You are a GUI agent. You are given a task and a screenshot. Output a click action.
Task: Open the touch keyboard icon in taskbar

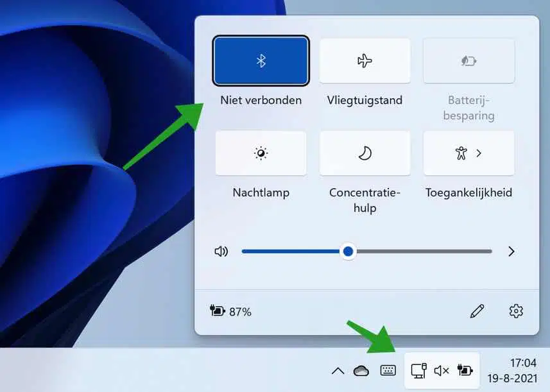coord(388,370)
